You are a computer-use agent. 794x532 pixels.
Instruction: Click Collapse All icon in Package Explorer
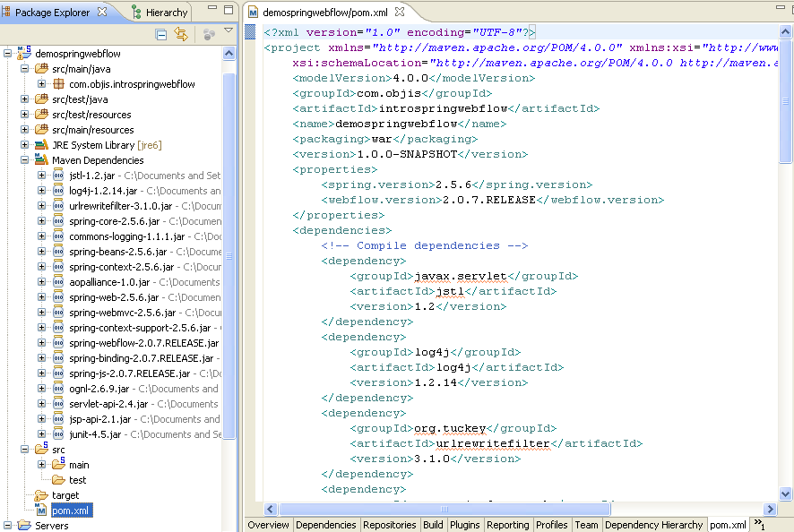pos(161,34)
